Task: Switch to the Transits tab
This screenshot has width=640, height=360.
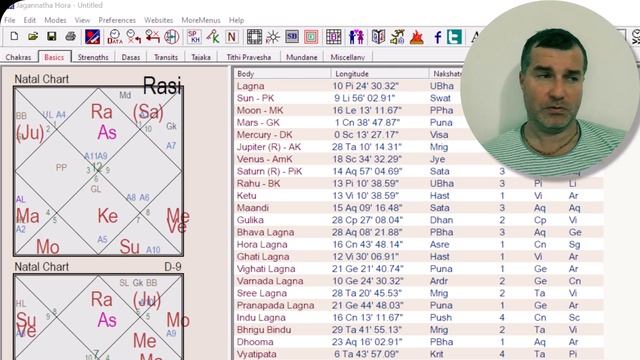Action: tap(166, 57)
